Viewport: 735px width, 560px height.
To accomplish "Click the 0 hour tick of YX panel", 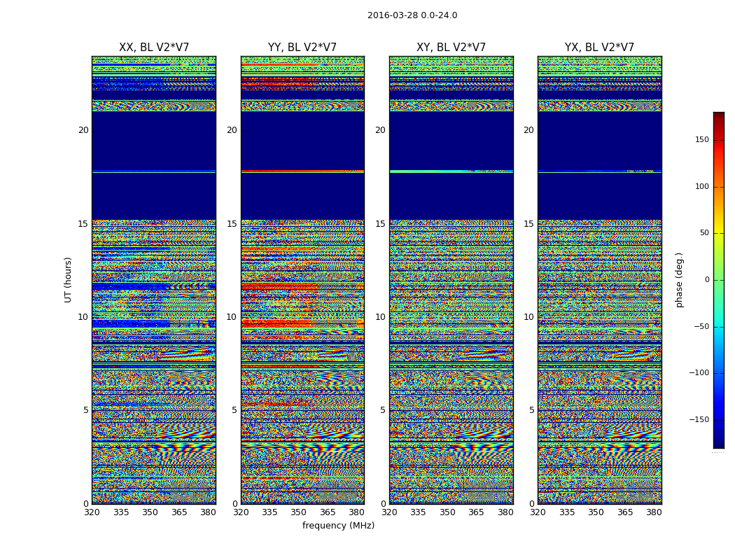I will (531, 504).
